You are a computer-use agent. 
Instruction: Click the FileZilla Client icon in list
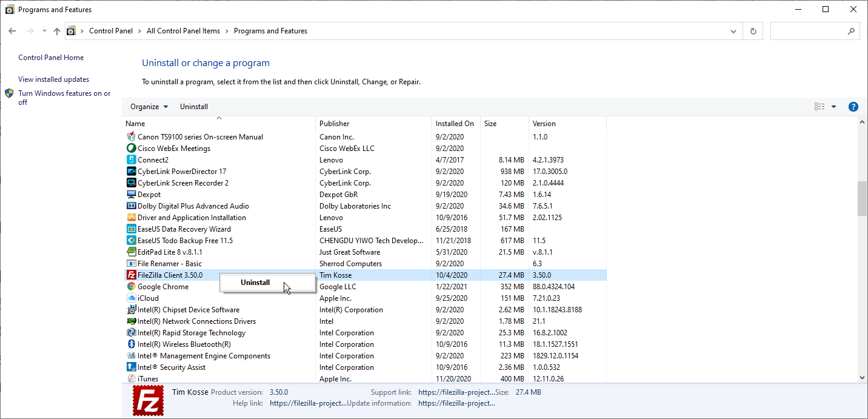[x=131, y=275]
